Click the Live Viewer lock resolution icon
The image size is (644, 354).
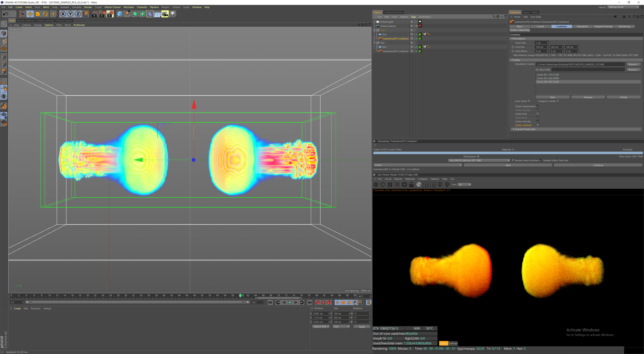coord(411,185)
